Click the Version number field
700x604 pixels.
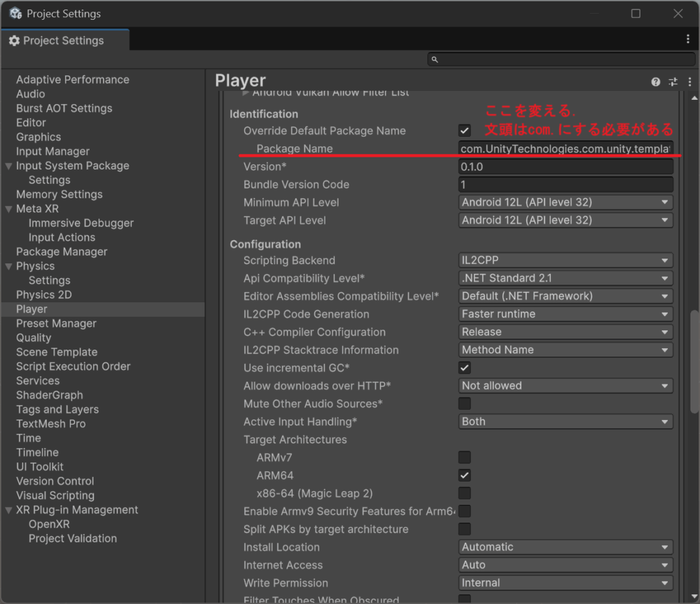[565, 167]
